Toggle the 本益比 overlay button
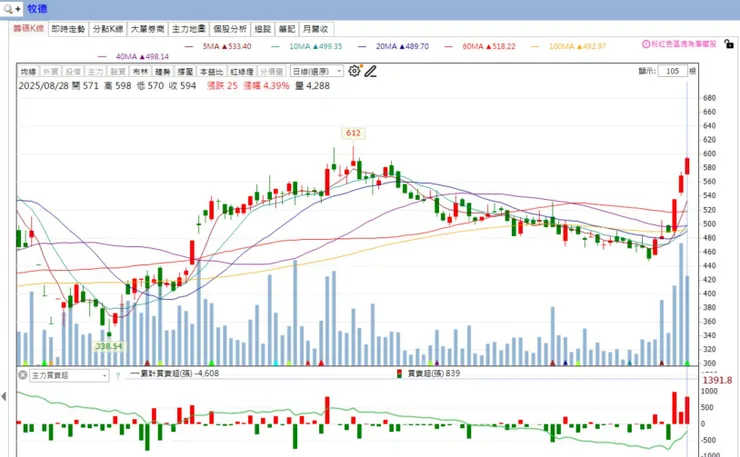 211,71
